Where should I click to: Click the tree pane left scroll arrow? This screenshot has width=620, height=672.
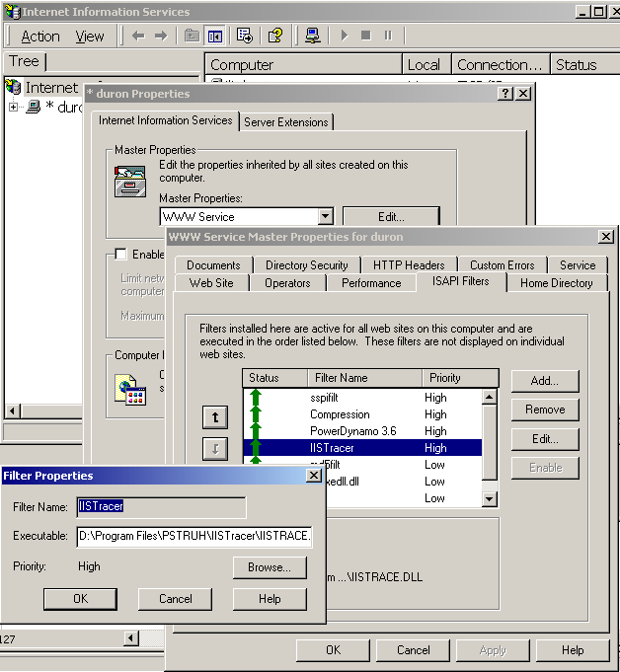click(x=13, y=411)
